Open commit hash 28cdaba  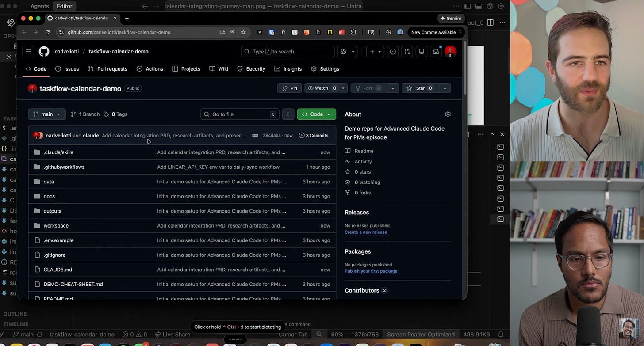coord(271,135)
